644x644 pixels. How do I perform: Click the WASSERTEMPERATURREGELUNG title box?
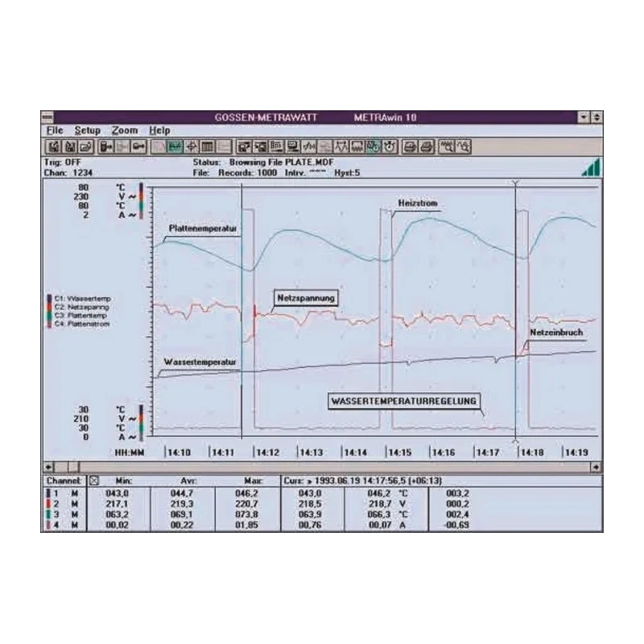pyautogui.click(x=404, y=401)
